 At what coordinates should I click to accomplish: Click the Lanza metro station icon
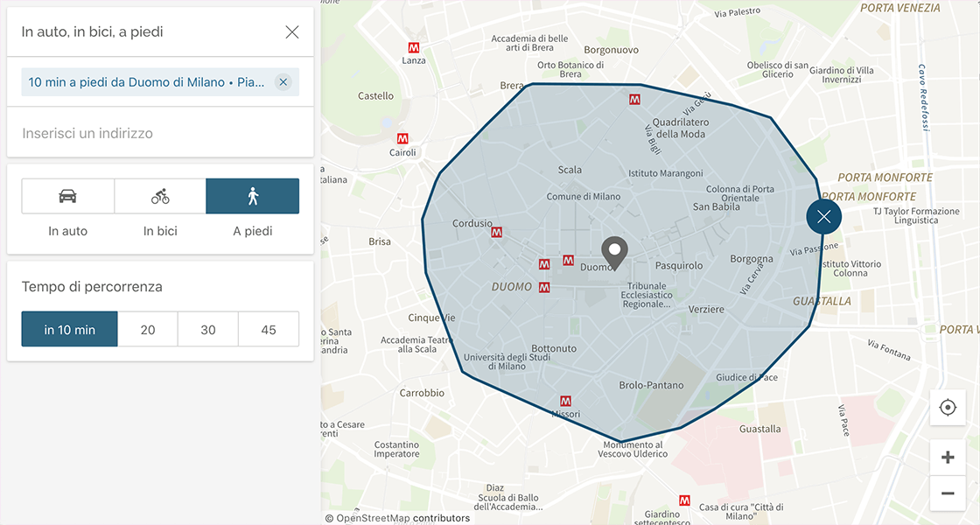tap(413, 47)
